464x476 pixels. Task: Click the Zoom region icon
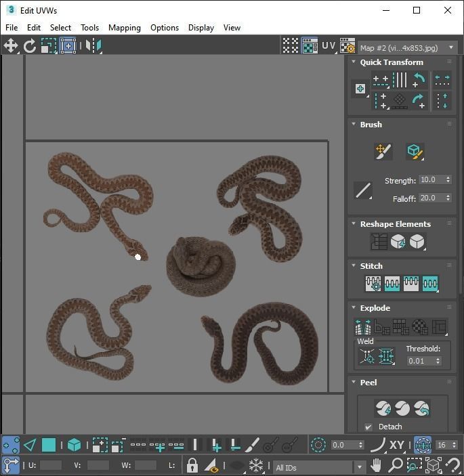[414, 465]
